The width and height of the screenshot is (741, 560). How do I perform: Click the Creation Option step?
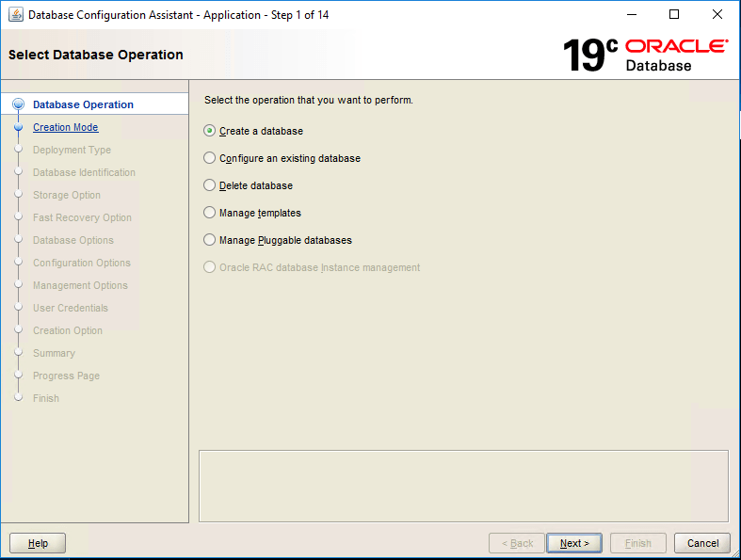click(x=68, y=330)
